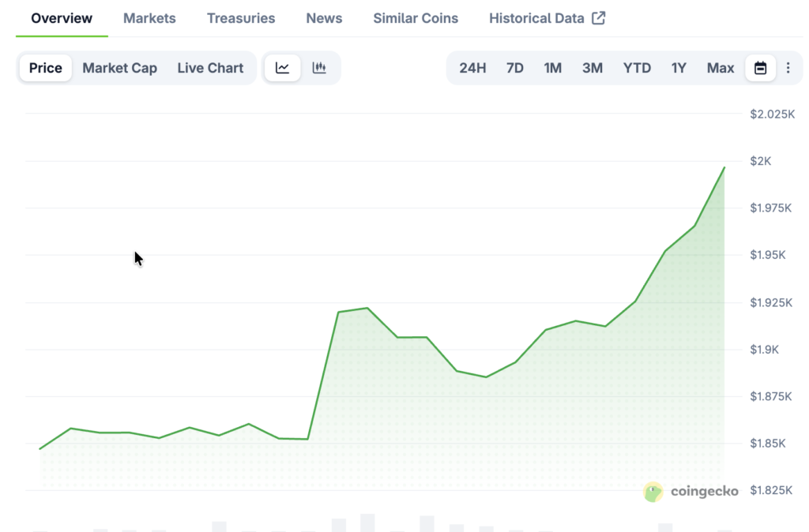Switch to candlestick chart icon

(x=319, y=68)
